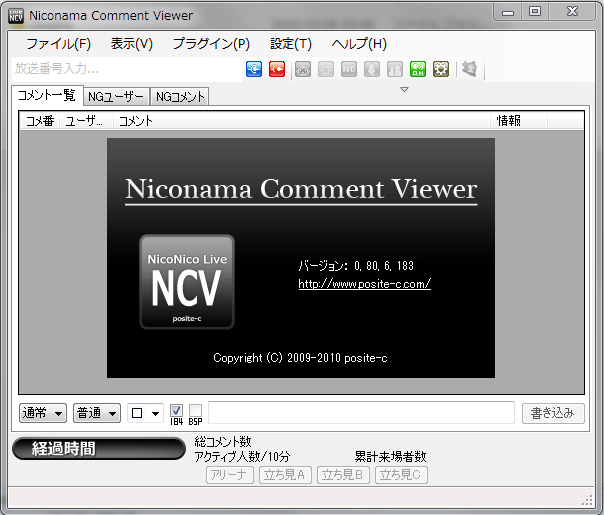
Task: Maximize the Niconama Comment Viewer window
Action: [x=535, y=11]
